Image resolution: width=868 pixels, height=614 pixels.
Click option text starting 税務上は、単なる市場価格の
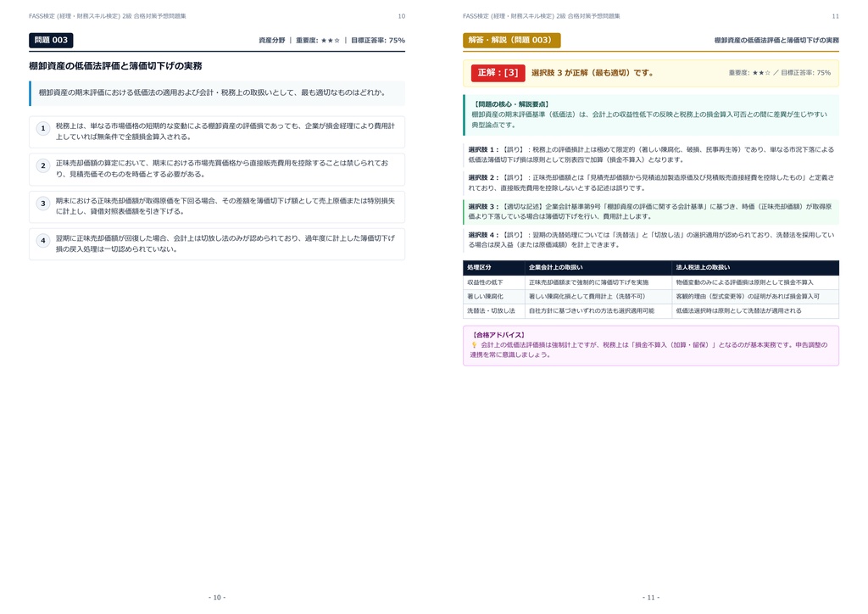225,131
